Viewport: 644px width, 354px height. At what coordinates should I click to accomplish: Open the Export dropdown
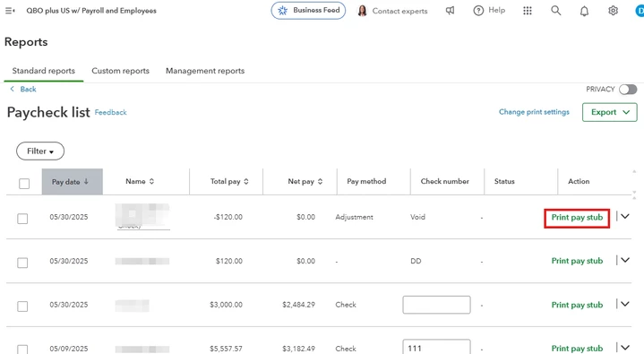pyautogui.click(x=609, y=112)
